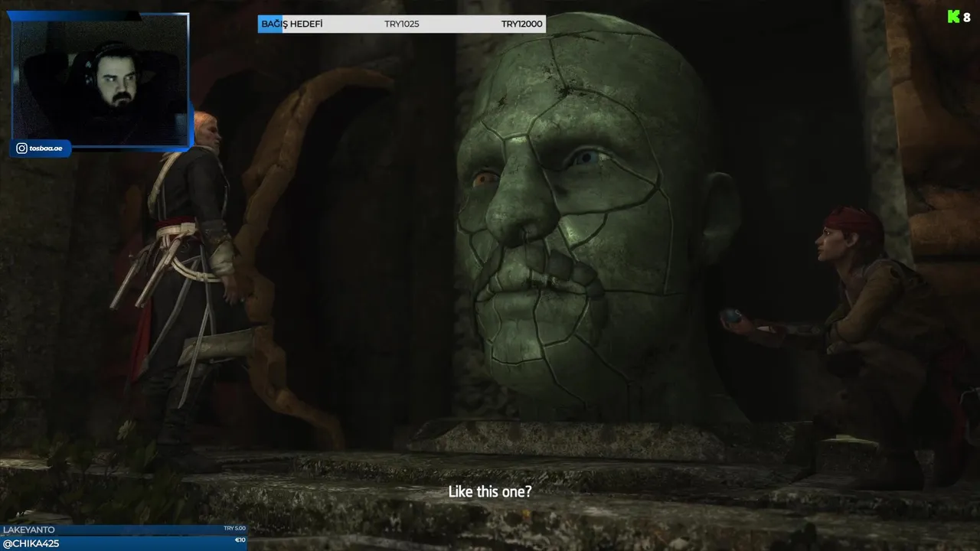Click the TRY1025 current donation amount
The height and width of the screenshot is (551, 980).
tap(402, 24)
